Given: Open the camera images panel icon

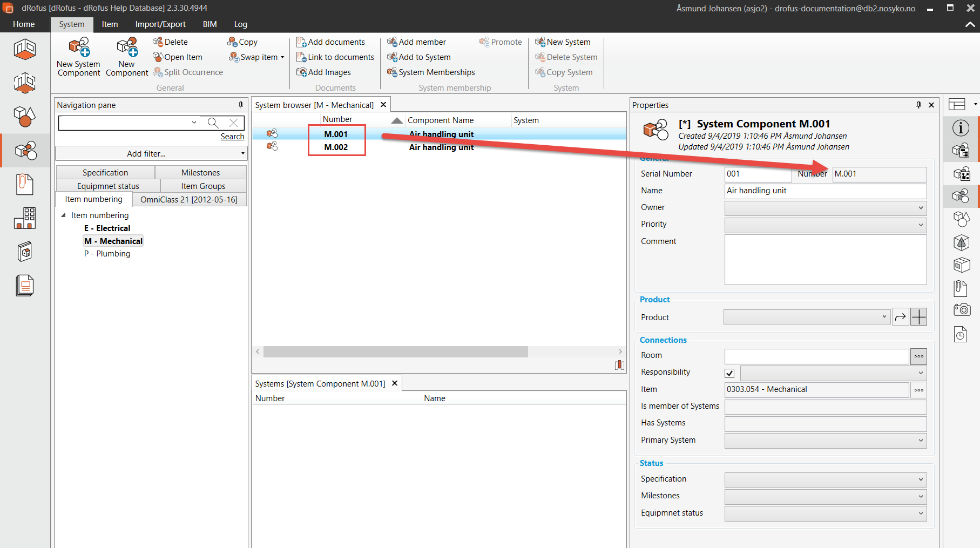Looking at the screenshot, I should (962, 310).
